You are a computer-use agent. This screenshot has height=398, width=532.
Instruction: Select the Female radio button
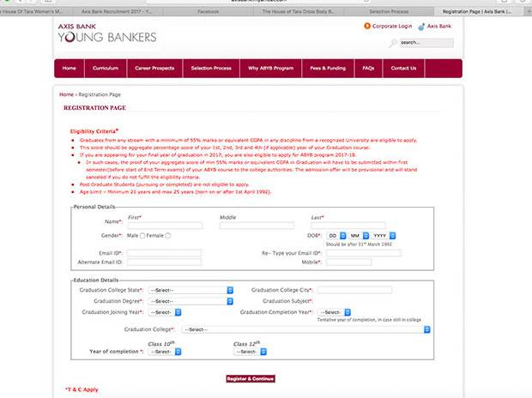tap(168, 236)
